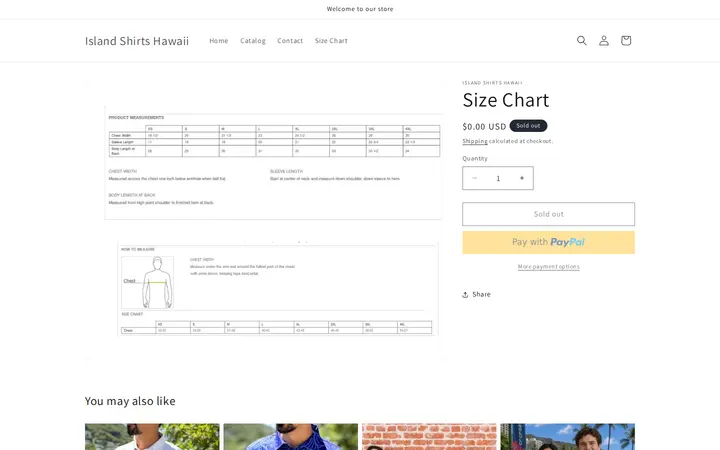720x450 pixels.
Task: Open the account login icon
Action: (x=603, y=40)
